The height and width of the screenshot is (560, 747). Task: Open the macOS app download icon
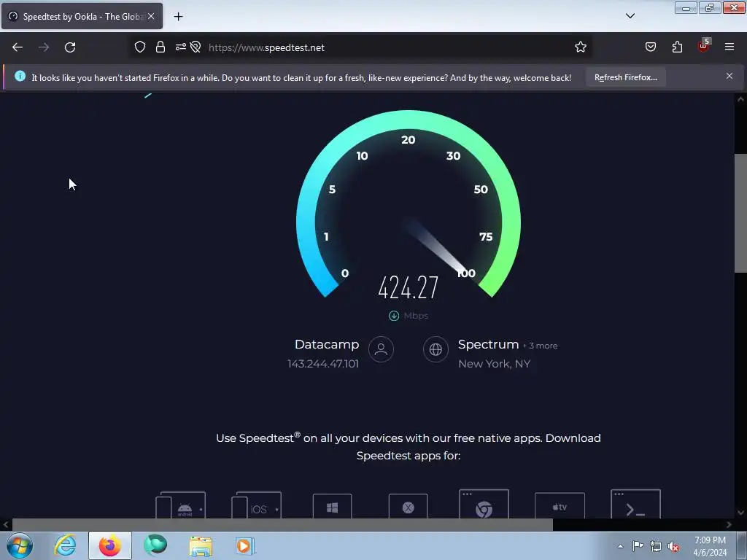click(x=409, y=507)
